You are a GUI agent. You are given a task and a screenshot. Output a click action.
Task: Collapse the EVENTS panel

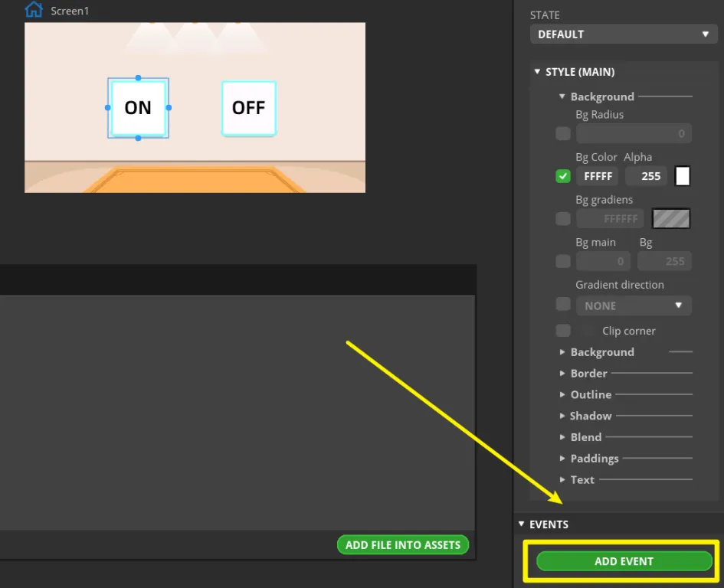point(522,524)
